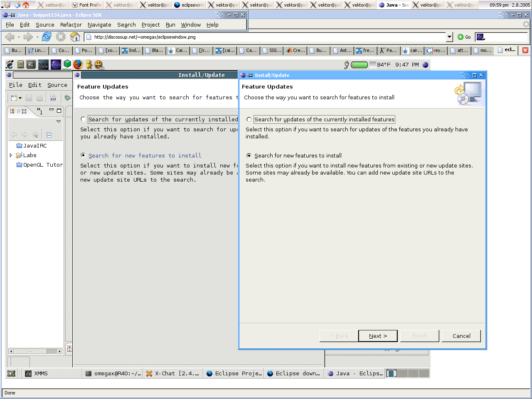Open the Navigate menu
The width and height of the screenshot is (532, 399).
click(x=99, y=25)
